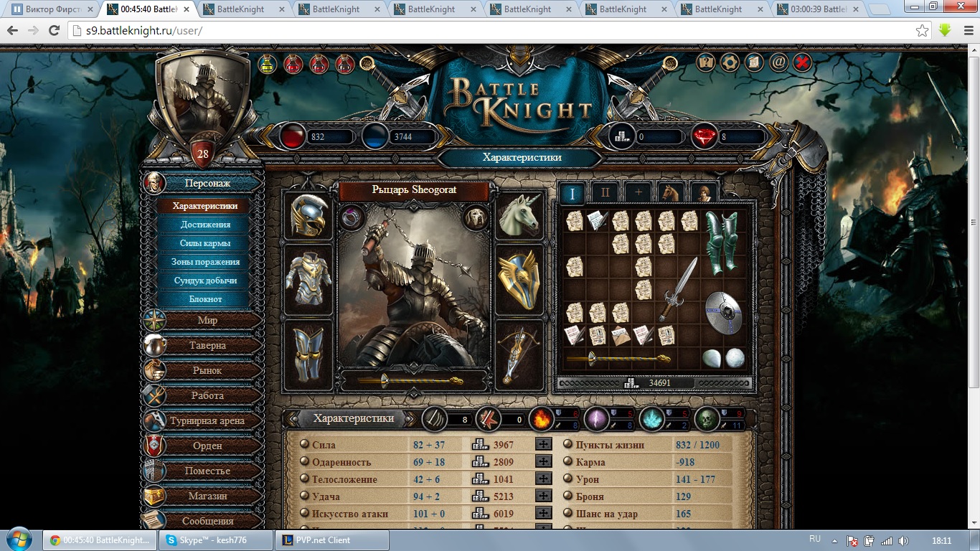Open the Сообщения menu section
This screenshot has height=551, width=980.
coord(204,521)
